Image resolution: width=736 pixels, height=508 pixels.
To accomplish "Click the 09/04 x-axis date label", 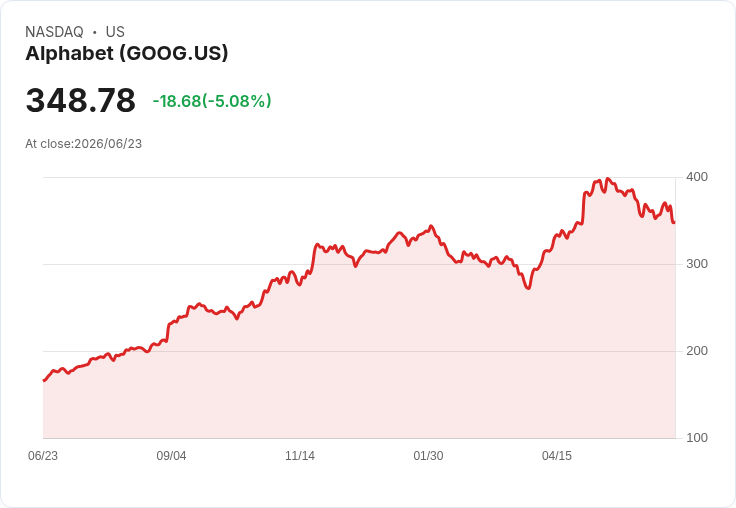I will (171, 456).
